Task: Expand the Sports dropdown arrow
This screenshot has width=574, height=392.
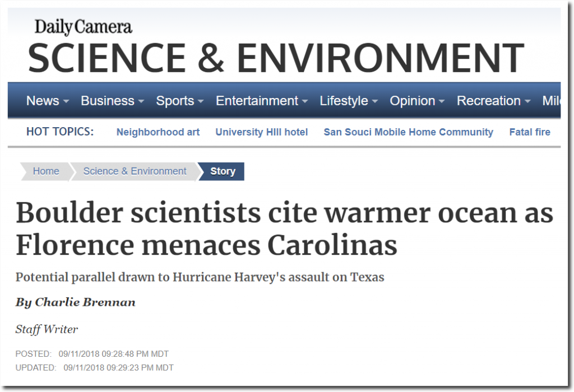Action: (201, 101)
